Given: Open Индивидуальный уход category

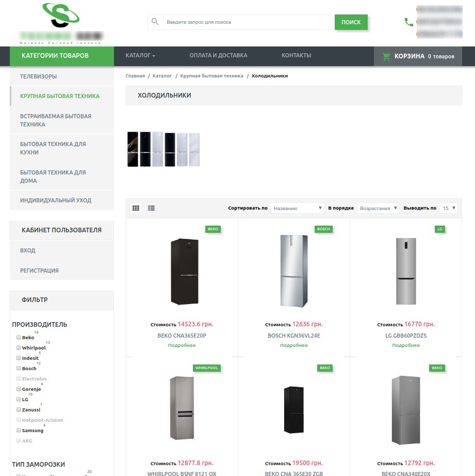Looking at the screenshot, I should [x=62, y=200].
